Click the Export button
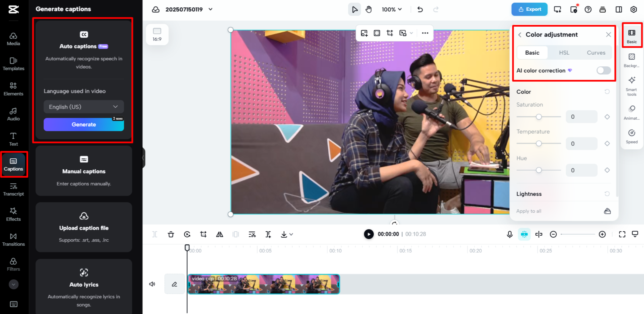 click(529, 9)
